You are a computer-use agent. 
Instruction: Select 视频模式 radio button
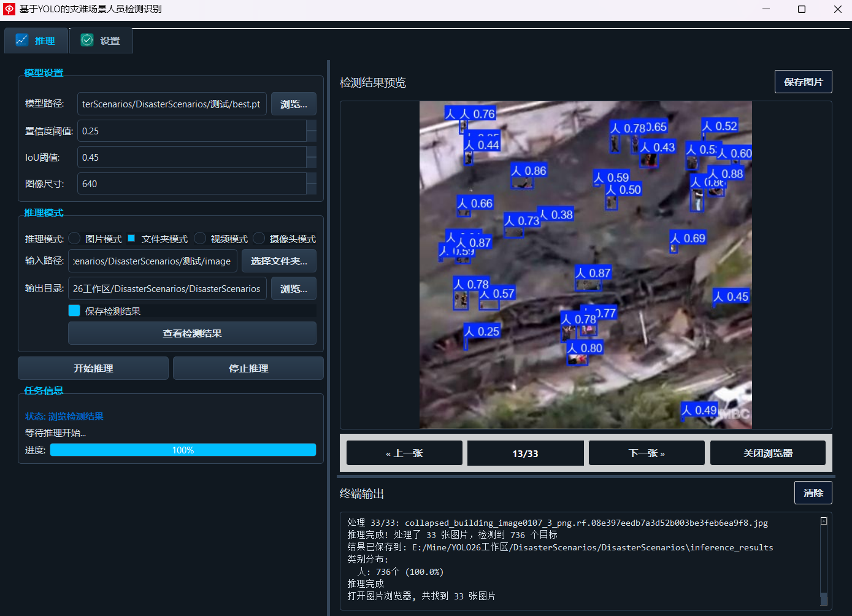200,238
